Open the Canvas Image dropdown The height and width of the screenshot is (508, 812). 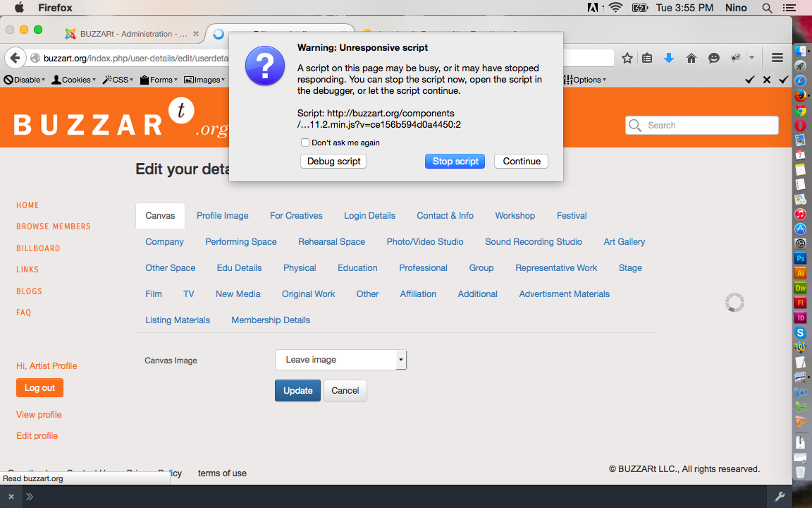click(x=340, y=360)
